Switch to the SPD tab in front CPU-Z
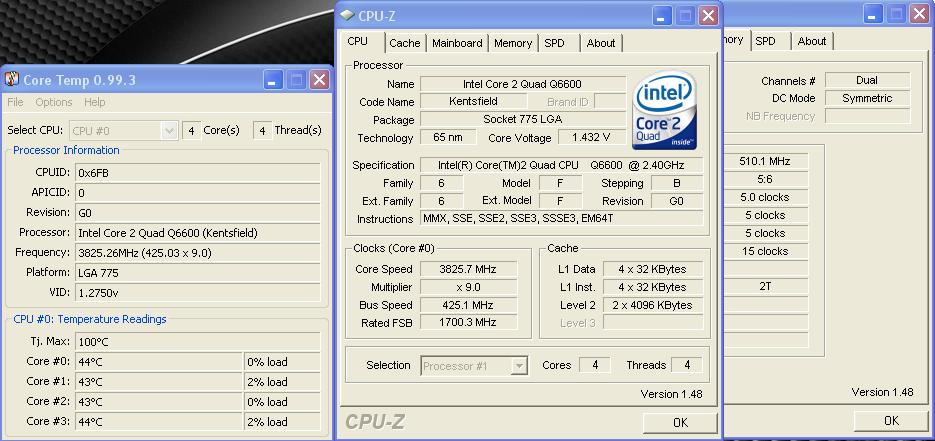 click(x=555, y=43)
